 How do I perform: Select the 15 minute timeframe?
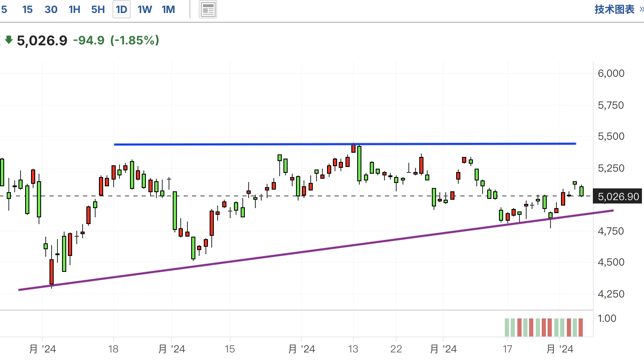(x=27, y=9)
